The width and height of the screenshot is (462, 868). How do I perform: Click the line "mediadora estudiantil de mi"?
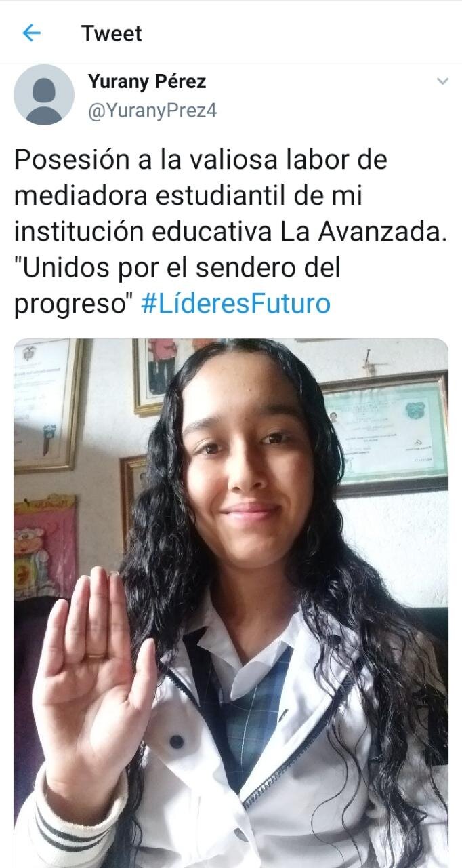[x=188, y=196]
